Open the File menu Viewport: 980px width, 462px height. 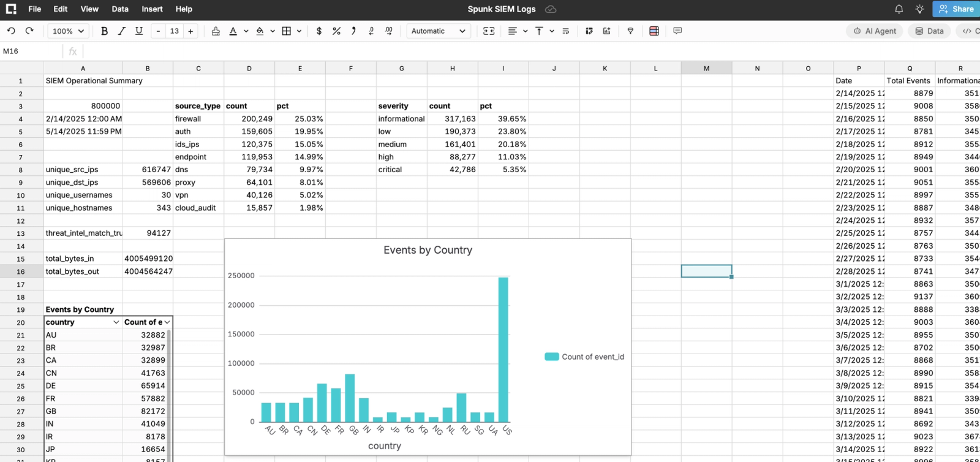35,9
